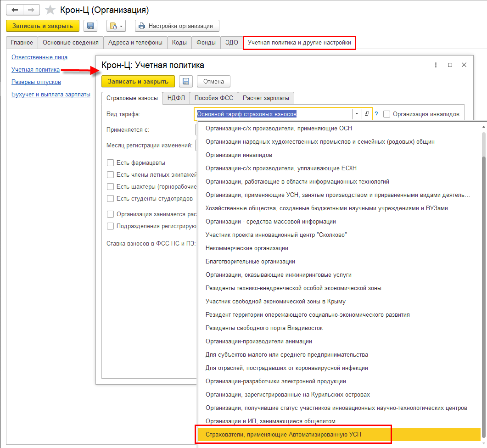487x448 pixels.
Task: Enable Есть студенты студотрядов checkbox
Action: (x=110, y=198)
